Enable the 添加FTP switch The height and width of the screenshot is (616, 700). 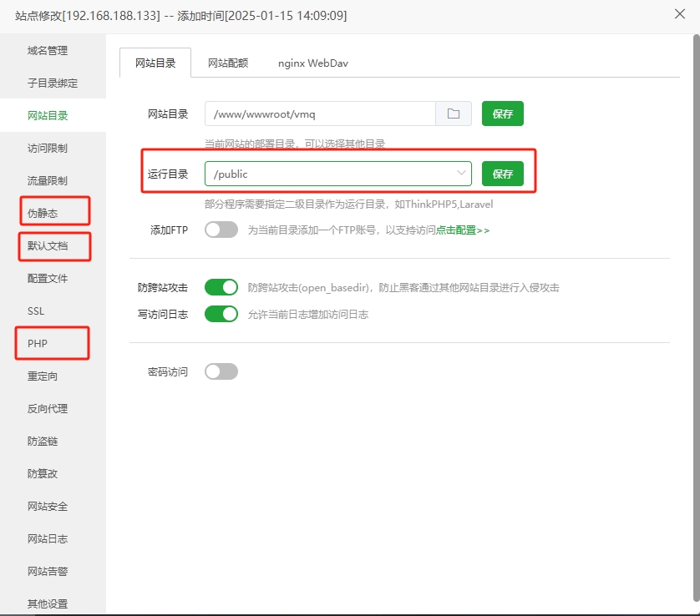pos(222,230)
